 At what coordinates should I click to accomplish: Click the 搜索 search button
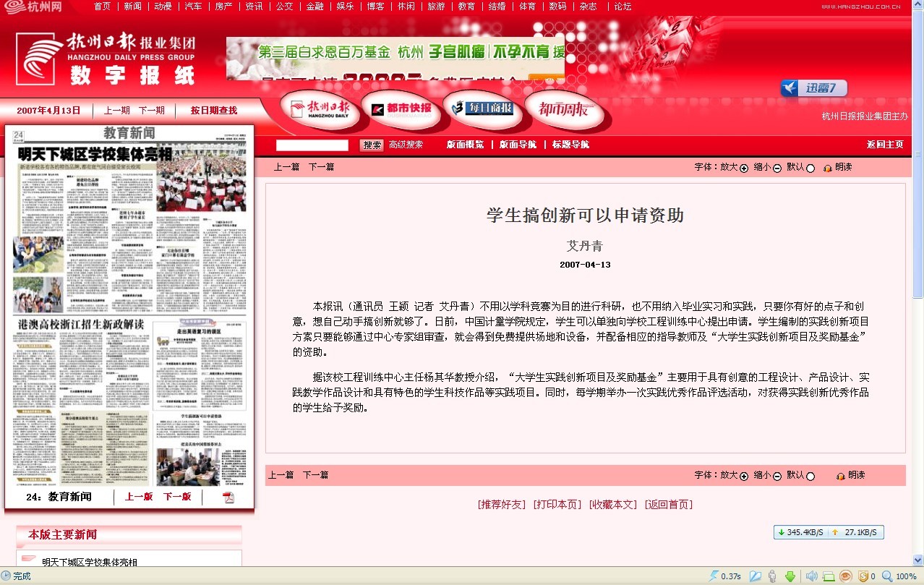click(x=372, y=145)
